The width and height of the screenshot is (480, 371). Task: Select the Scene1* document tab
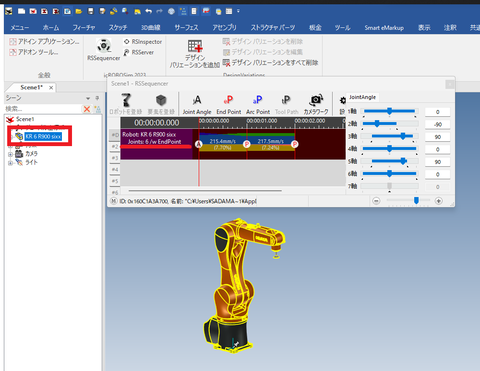click(31, 87)
